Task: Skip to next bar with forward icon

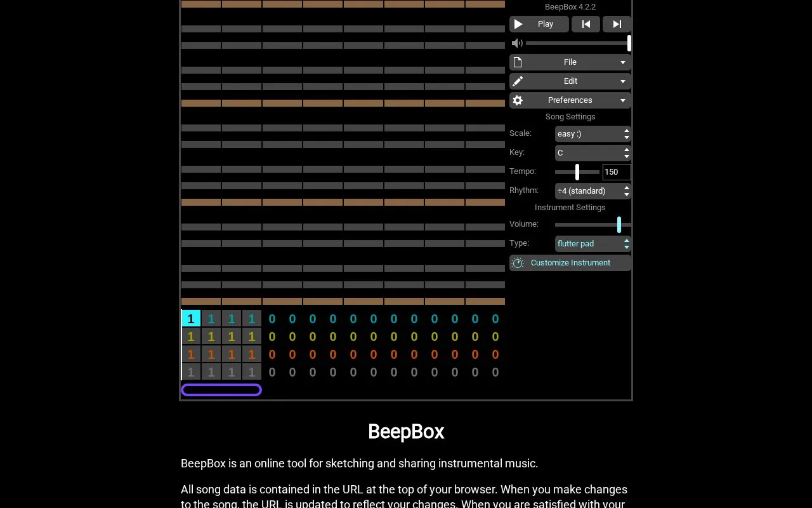Action: [617, 24]
